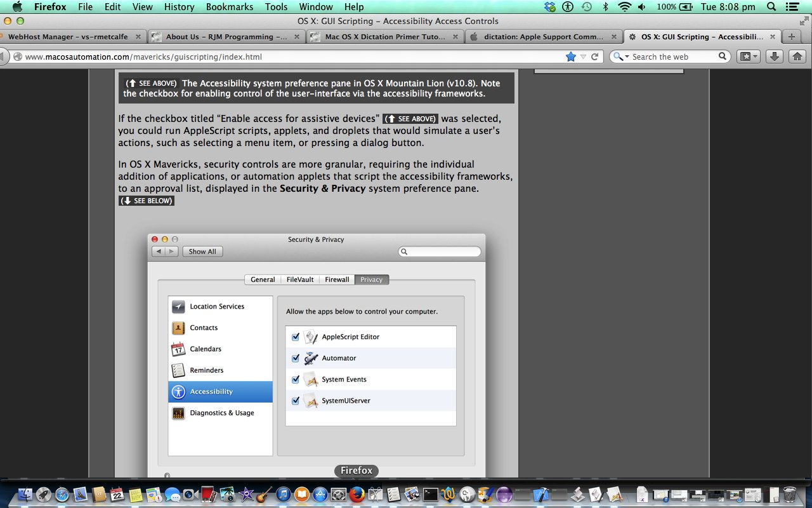
Task: Open Terminal from the Dock
Action: 430,495
